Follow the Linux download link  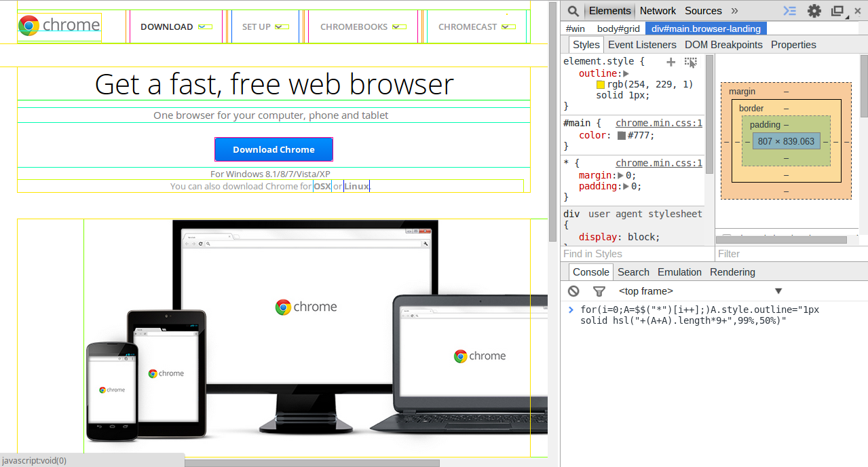356,186
